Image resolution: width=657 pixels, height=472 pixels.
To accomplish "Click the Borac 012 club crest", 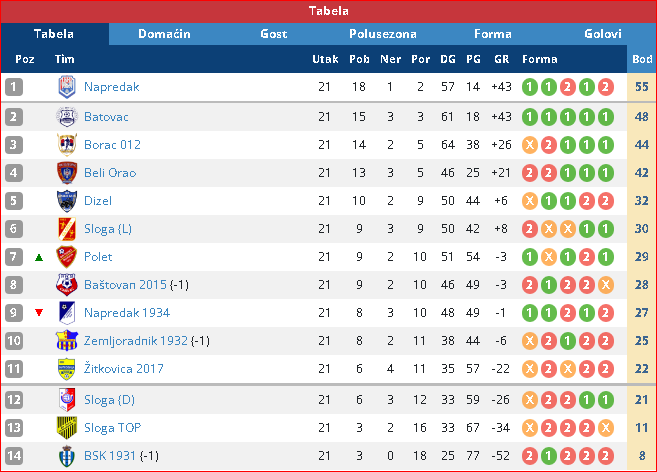I will pos(67,145).
